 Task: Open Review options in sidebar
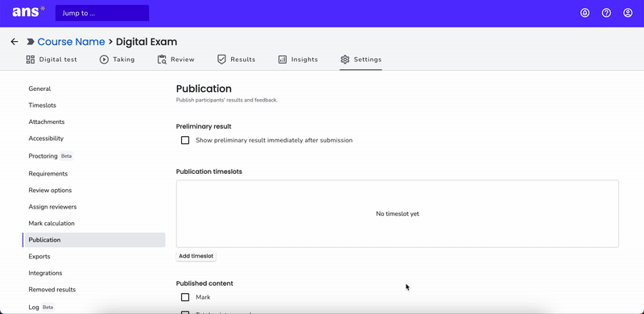[50, 190]
